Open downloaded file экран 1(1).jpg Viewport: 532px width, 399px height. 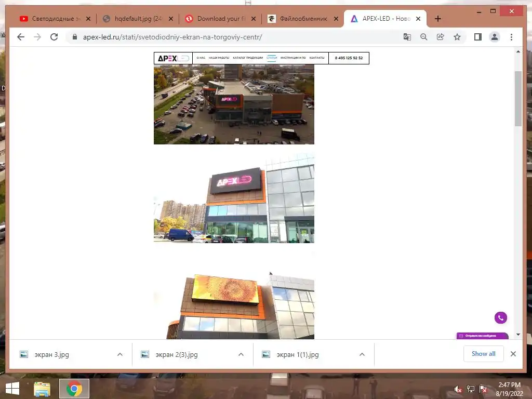pos(298,354)
